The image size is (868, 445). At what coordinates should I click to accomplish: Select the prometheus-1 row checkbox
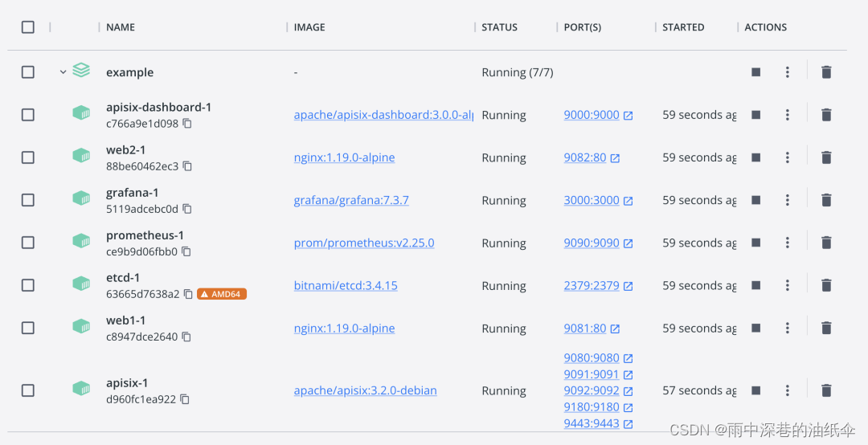(27, 243)
